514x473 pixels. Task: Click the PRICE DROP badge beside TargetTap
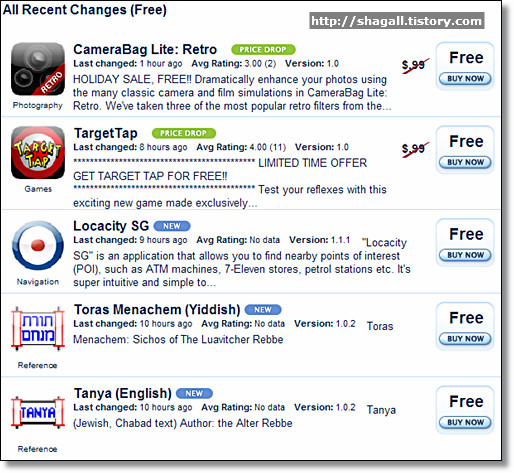pyautogui.click(x=184, y=133)
